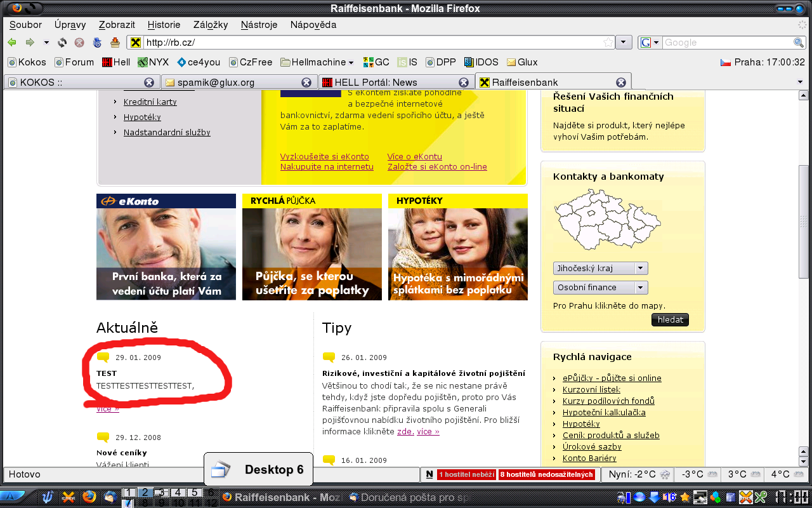The image size is (812, 508).
Task: Click the hledat button
Action: [670, 319]
